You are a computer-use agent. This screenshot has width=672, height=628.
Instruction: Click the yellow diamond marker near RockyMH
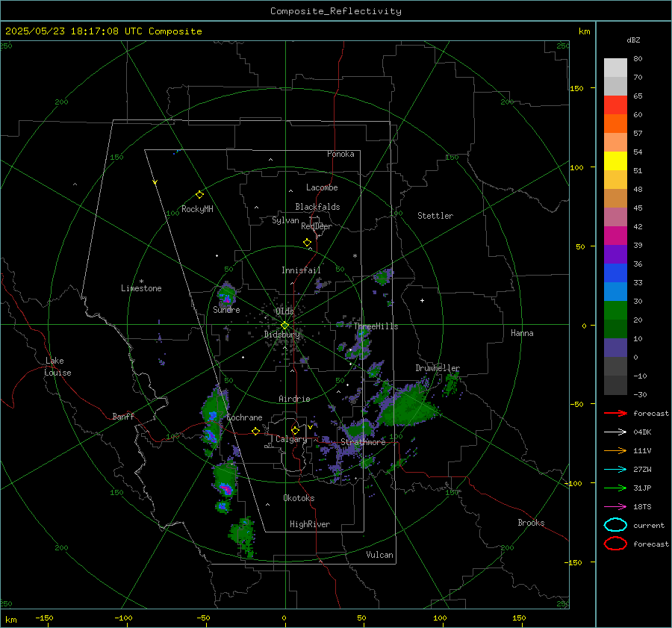[x=199, y=195]
